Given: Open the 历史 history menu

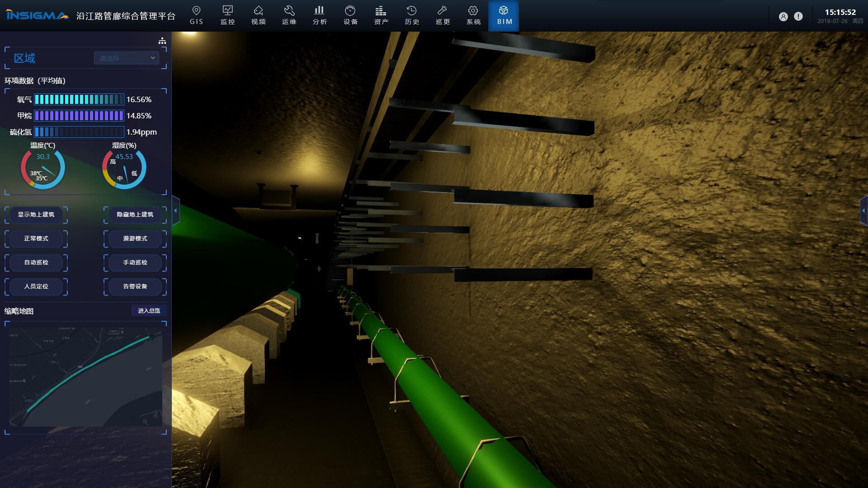Looking at the screenshot, I should [411, 15].
